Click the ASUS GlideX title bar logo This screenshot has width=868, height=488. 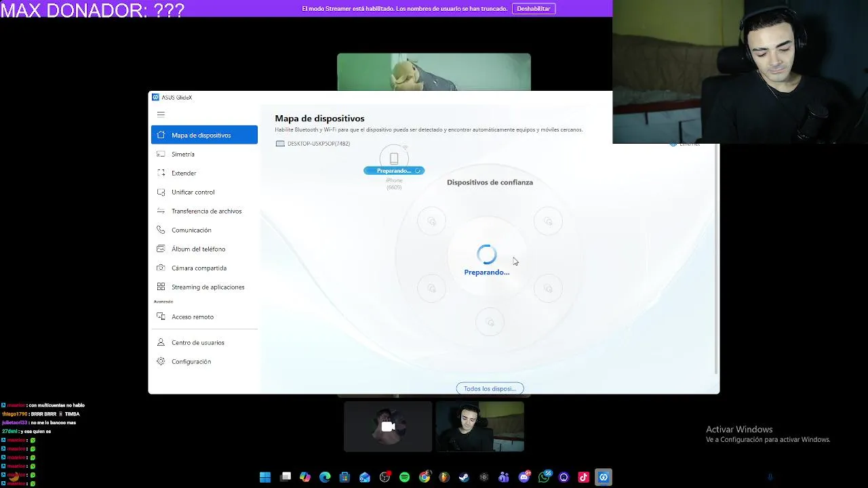pos(155,97)
